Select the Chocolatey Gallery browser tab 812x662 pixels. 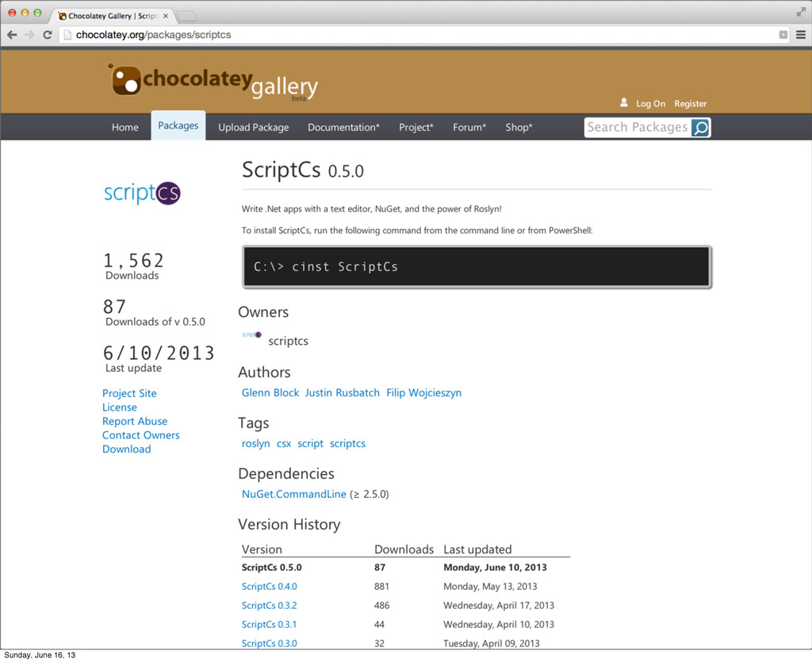(x=112, y=16)
